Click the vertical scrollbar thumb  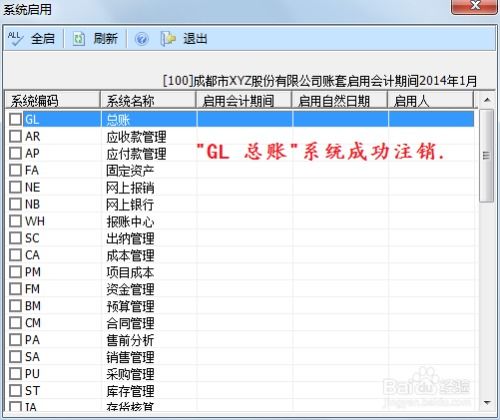487,156
